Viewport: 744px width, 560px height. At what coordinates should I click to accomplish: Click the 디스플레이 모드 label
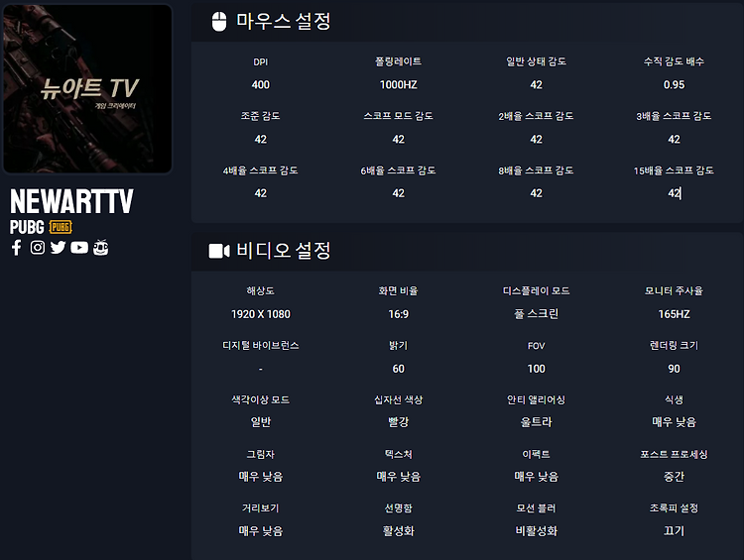(x=536, y=291)
